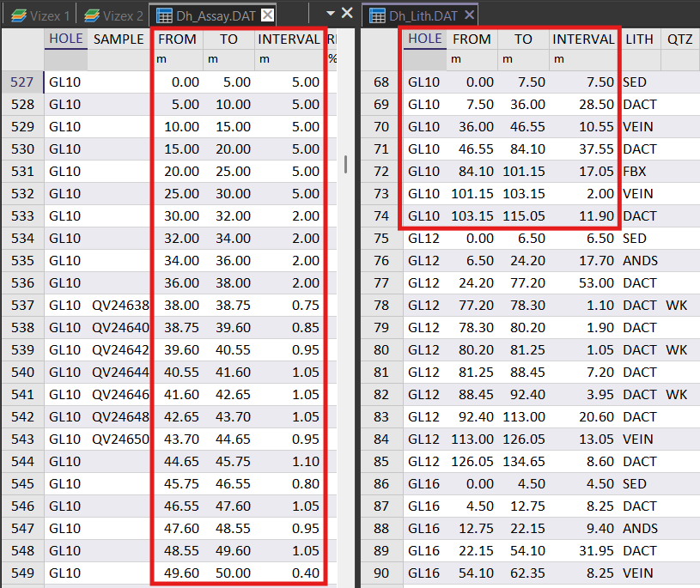Select row 72 in the Dh_Lith table
The height and width of the screenshot is (588, 700).
(x=380, y=171)
